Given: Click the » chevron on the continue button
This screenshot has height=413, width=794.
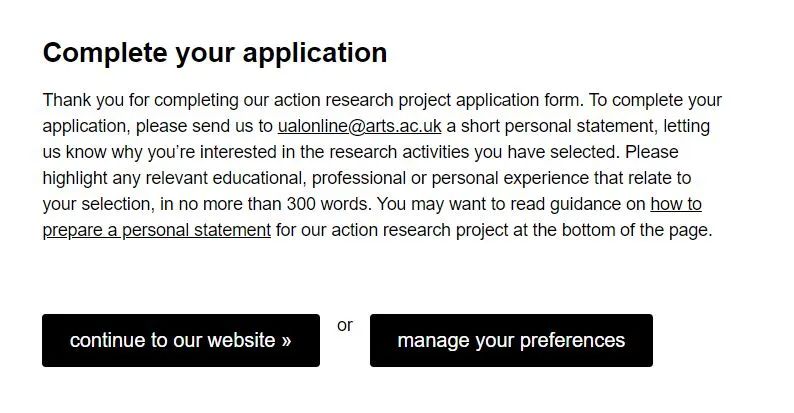Looking at the screenshot, I should (286, 341).
